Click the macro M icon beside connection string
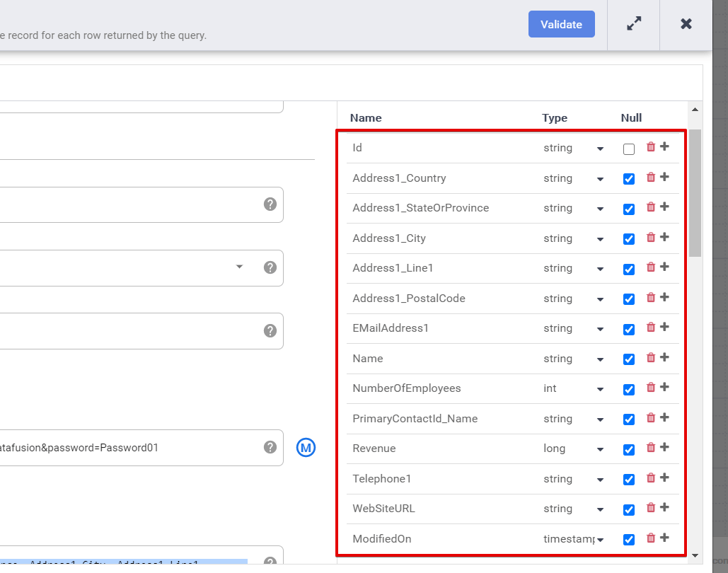 point(306,448)
